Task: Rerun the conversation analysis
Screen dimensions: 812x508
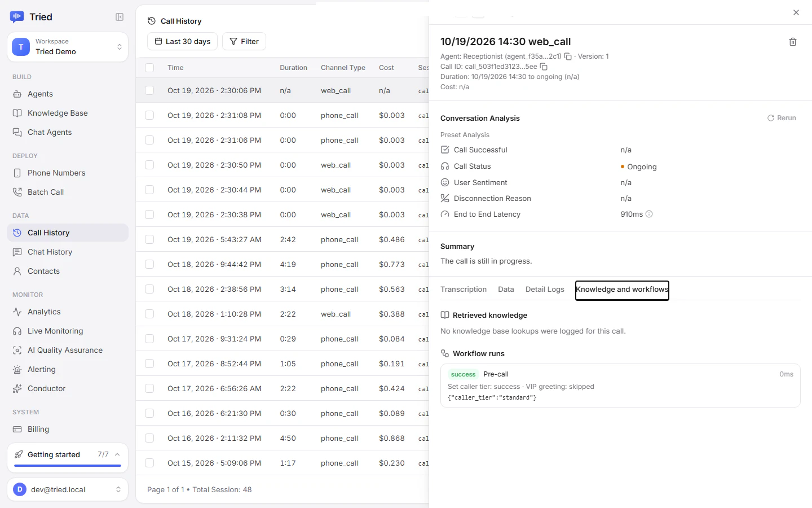Action: (782, 118)
